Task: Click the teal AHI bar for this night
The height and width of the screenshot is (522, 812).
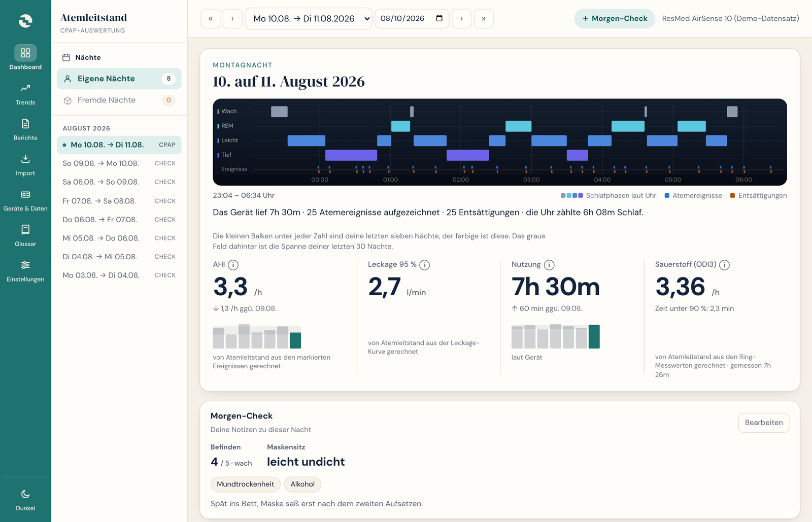Action: [295, 340]
